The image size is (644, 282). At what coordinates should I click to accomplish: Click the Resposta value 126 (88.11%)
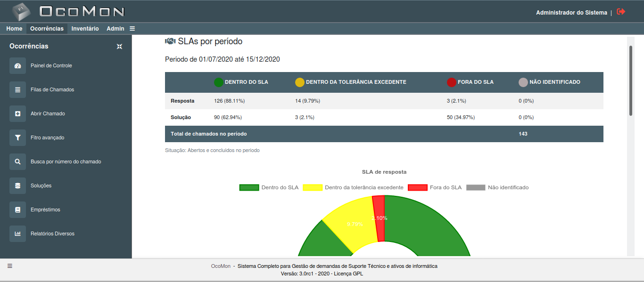pyautogui.click(x=229, y=101)
